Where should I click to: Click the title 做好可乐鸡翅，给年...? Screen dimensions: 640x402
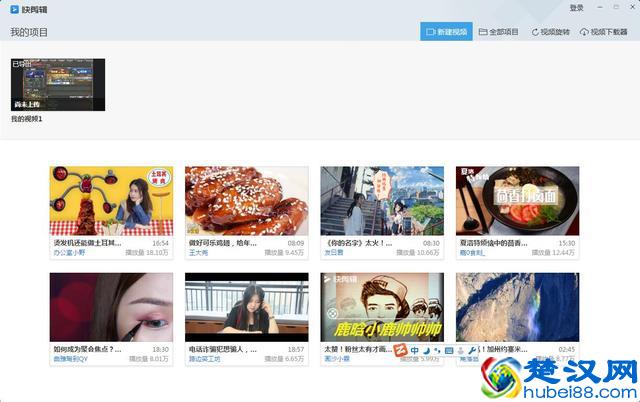[222, 243]
